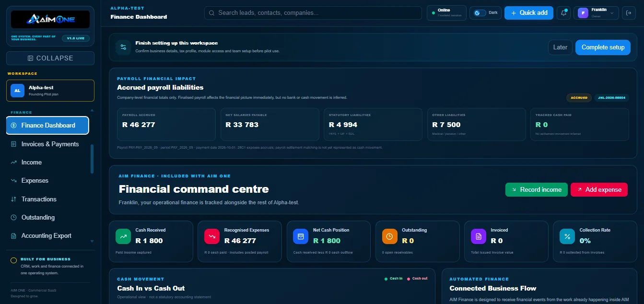This screenshot has width=644, height=304.
Task: Open notifications bell icon
Action: (x=563, y=13)
